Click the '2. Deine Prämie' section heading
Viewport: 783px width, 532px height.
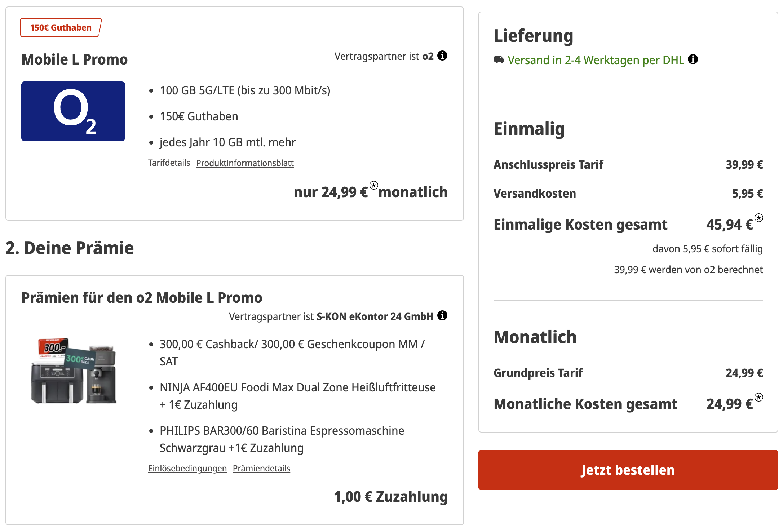tap(70, 248)
